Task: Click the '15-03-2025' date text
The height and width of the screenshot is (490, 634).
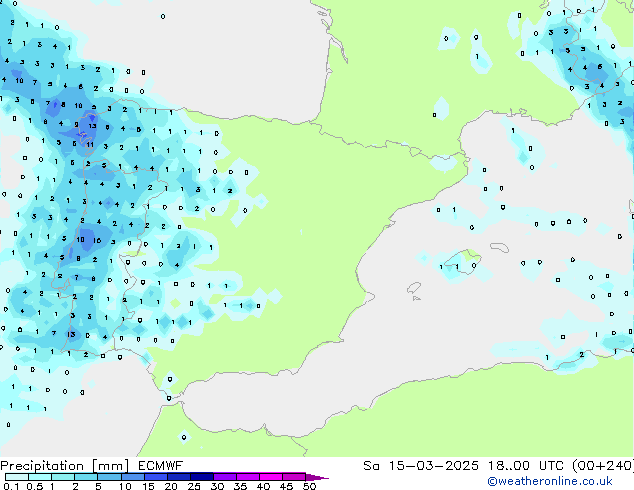Action: click(433, 466)
